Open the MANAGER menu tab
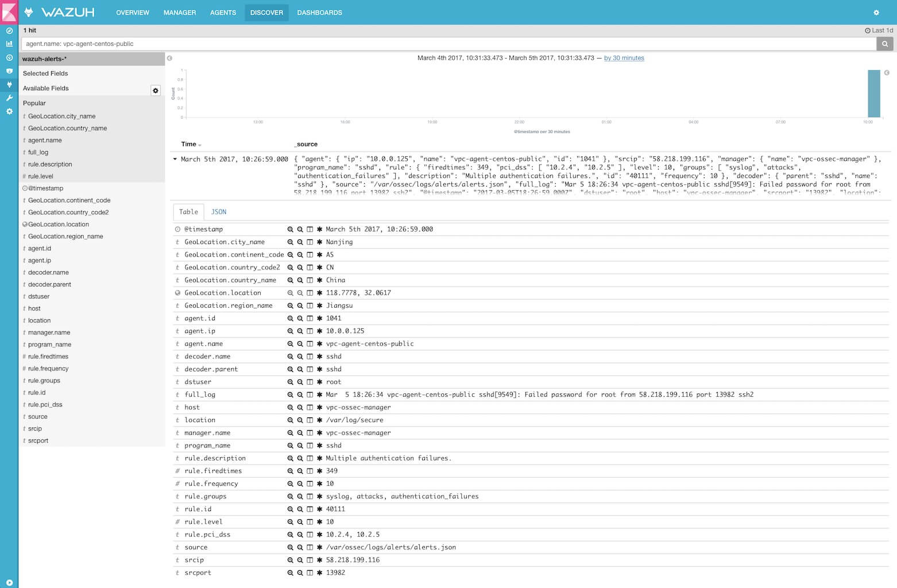The height and width of the screenshot is (588, 897). click(180, 13)
